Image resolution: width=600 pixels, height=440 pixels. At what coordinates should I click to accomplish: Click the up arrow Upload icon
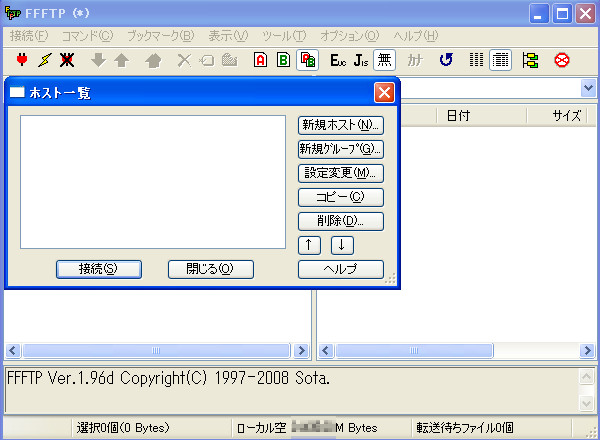pos(122,60)
